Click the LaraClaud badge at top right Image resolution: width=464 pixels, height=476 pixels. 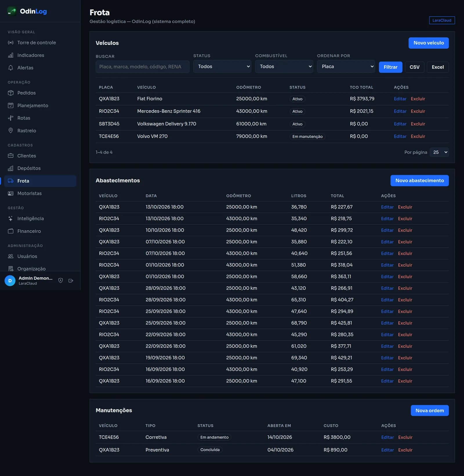click(442, 20)
